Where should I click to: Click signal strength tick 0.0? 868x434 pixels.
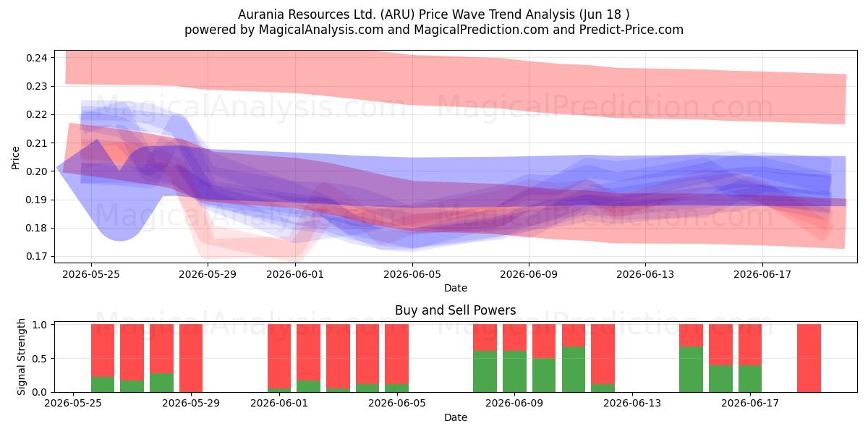pyautogui.click(x=41, y=392)
